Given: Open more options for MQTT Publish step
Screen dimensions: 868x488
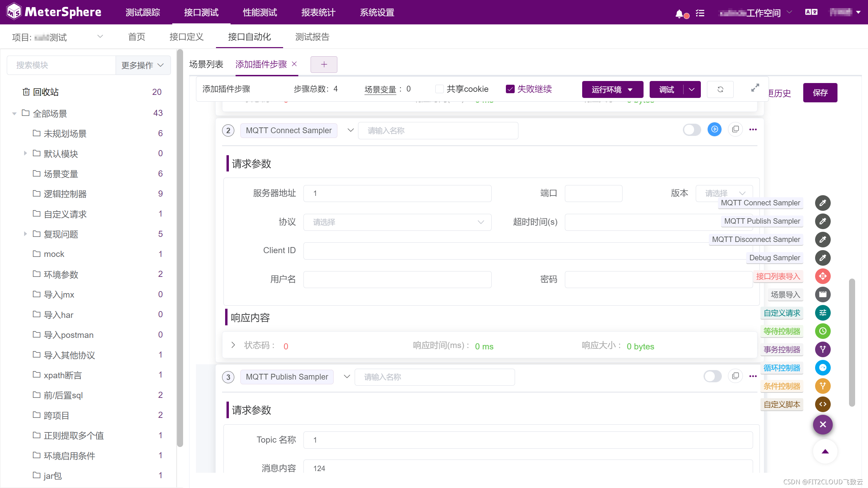Looking at the screenshot, I should pos(753,376).
